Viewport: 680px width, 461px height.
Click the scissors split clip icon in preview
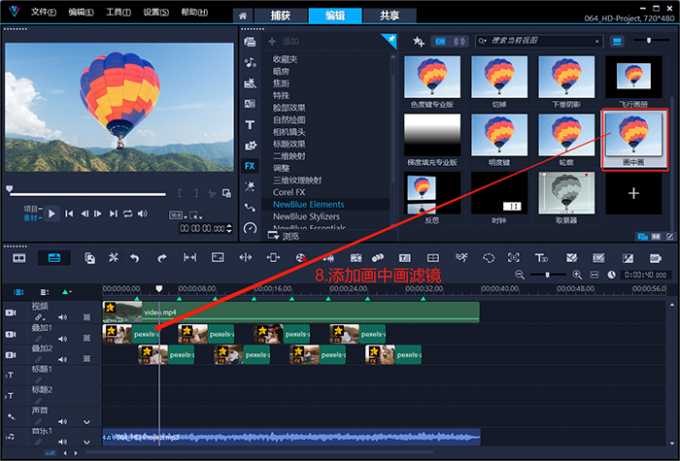click(x=211, y=193)
